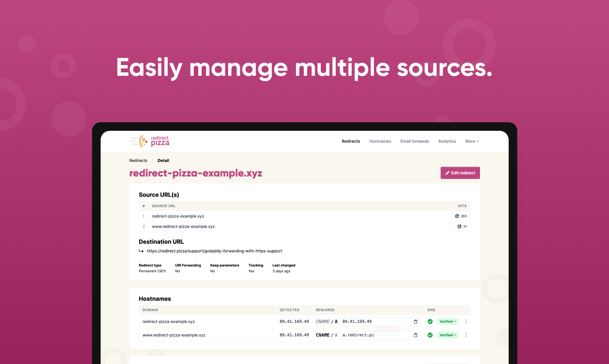Screen dimensions: 609x364
Task: Click the 89.41.169.49 required value field
Action: pyautogui.click(x=374, y=322)
